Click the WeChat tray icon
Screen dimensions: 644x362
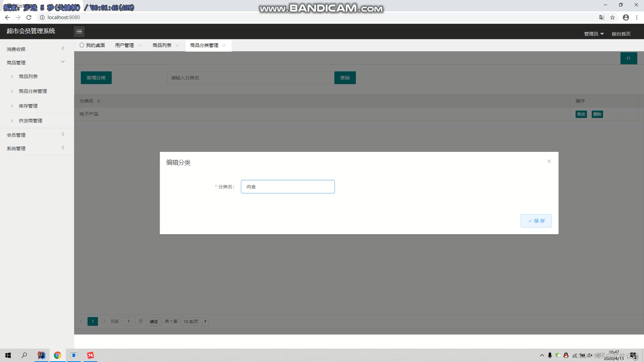coord(558,355)
